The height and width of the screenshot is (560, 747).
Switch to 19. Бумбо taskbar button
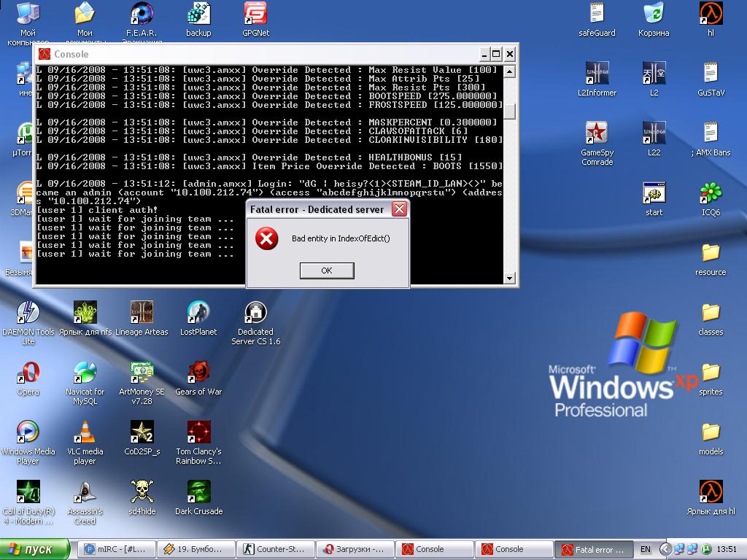(196, 550)
